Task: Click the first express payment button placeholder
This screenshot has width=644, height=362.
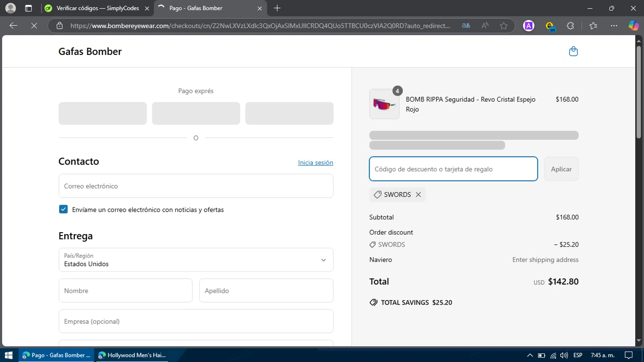Action: coord(103,113)
